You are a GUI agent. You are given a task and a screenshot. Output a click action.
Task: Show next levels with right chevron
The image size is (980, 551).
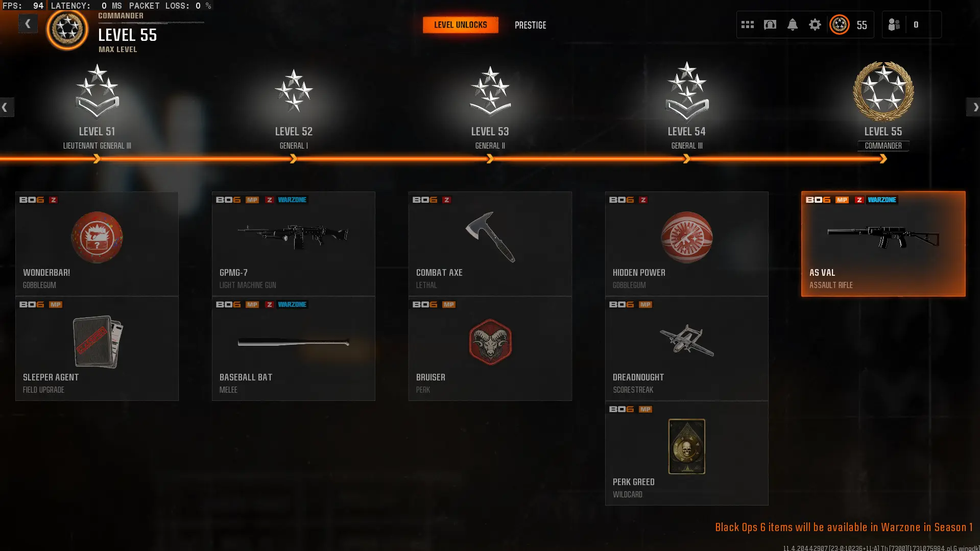pyautogui.click(x=973, y=107)
